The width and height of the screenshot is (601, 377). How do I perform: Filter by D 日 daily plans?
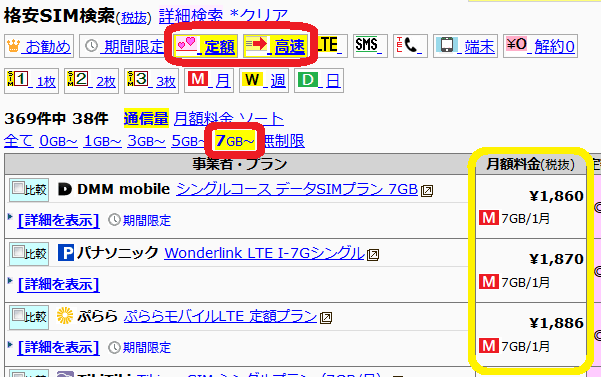tap(319, 80)
